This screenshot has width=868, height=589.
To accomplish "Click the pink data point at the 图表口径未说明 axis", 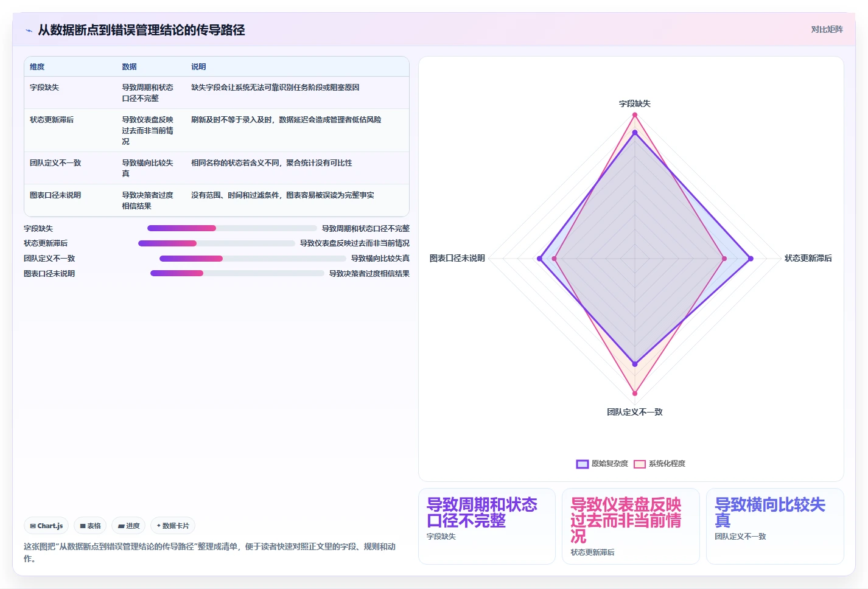I will click(x=554, y=259).
